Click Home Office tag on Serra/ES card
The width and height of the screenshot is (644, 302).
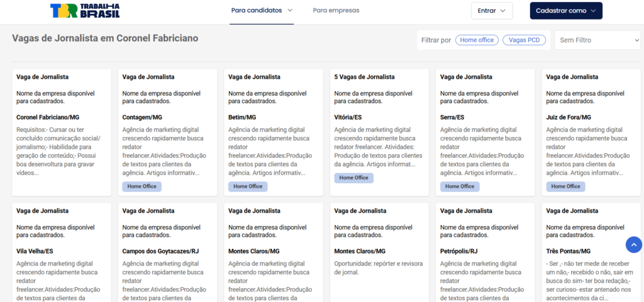coord(460,186)
